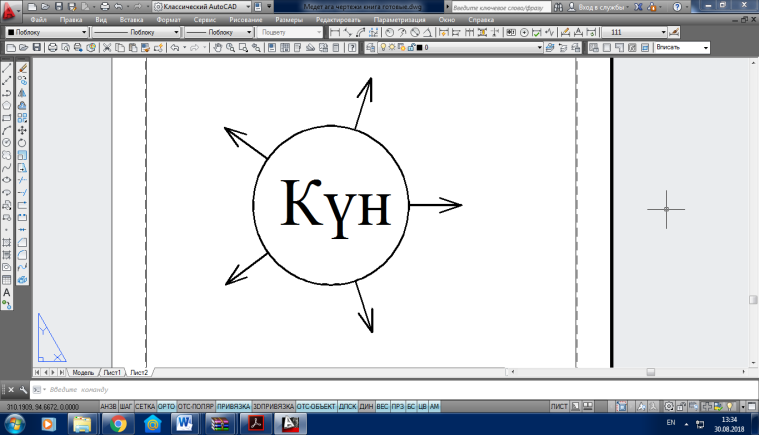The image size is (759, 435).
Task: Select the Spline drawing tool
Action: (x=7, y=168)
